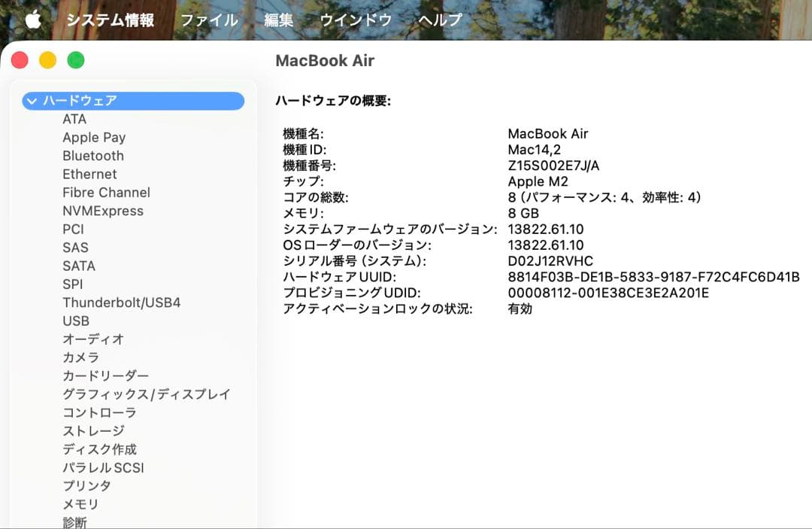The height and width of the screenshot is (529, 812).
Task: Open Fibre Channel details
Action: click(x=105, y=192)
